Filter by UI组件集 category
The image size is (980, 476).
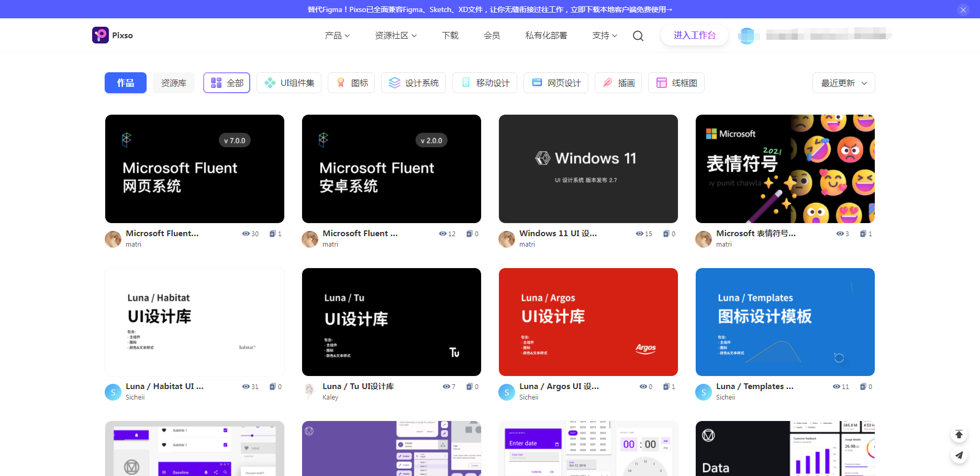point(289,83)
